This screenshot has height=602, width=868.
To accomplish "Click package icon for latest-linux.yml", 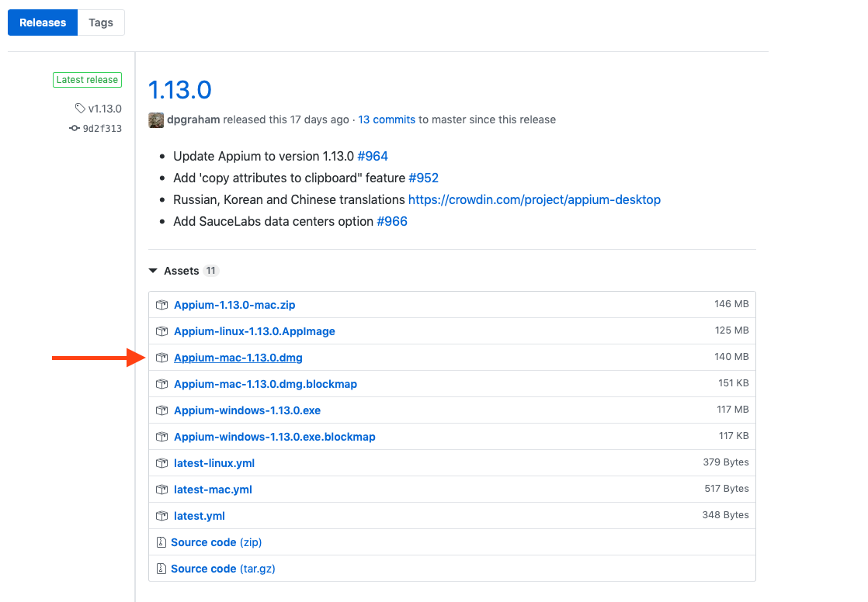I will point(161,463).
